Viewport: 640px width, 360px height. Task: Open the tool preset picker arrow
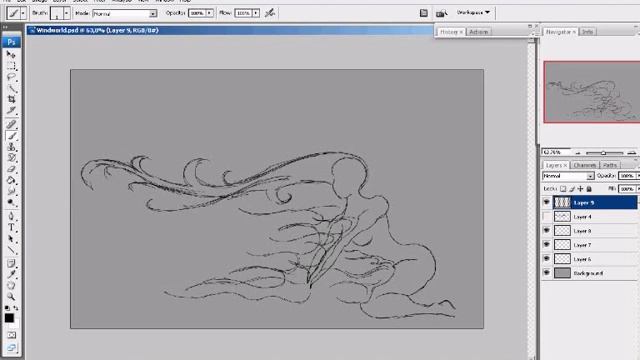click(23, 13)
